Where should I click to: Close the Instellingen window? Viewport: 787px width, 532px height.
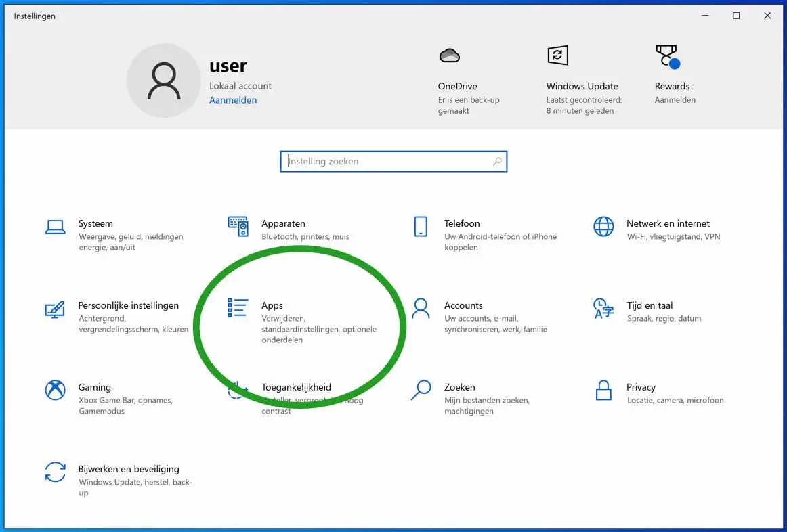(x=767, y=16)
